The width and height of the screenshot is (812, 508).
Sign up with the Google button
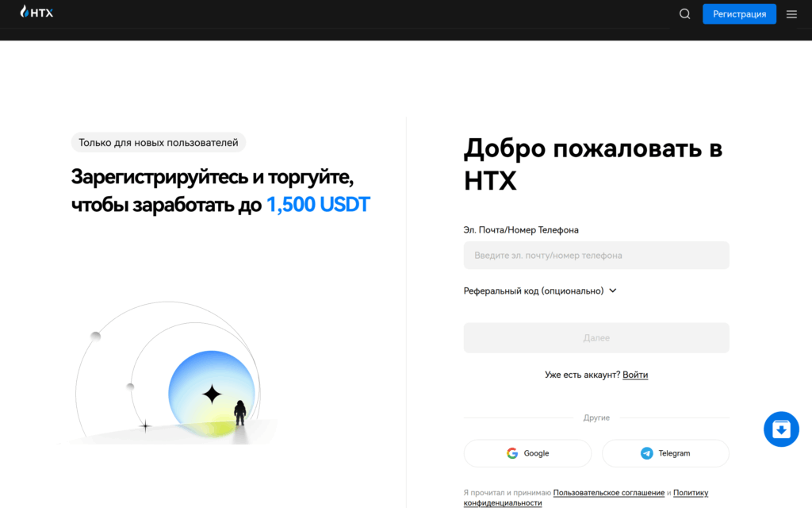click(x=527, y=453)
